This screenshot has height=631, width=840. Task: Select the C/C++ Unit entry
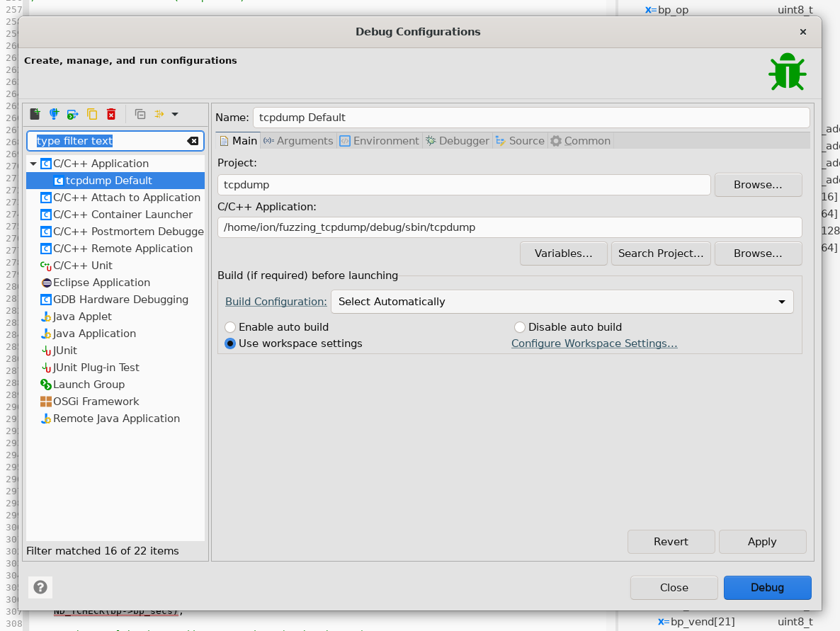(76, 266)
